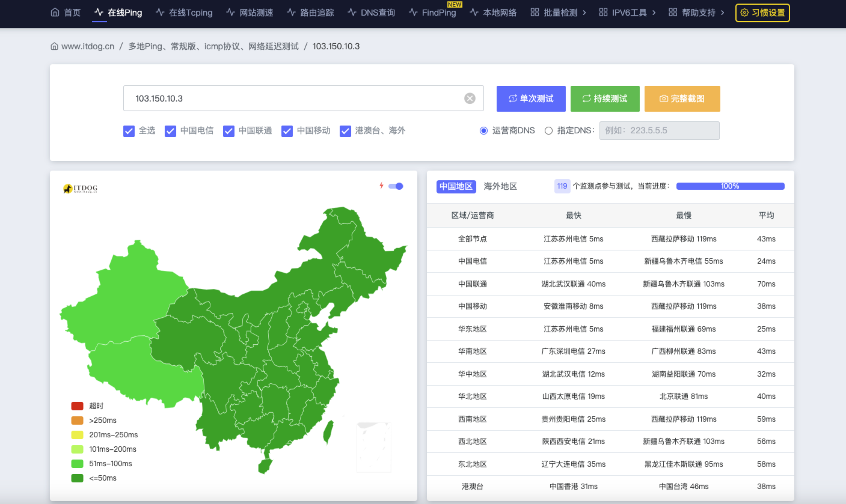Clear the IP address input with the X icon
This screenshot has width=846, height=504.
click(470, 99)
